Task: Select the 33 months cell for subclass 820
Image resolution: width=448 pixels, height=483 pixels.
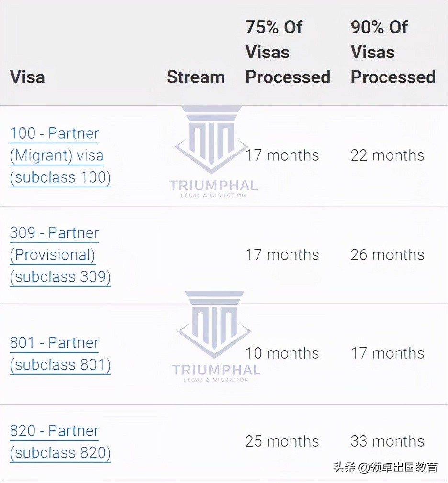Action: pyautogui.click(x=388, y=441)
